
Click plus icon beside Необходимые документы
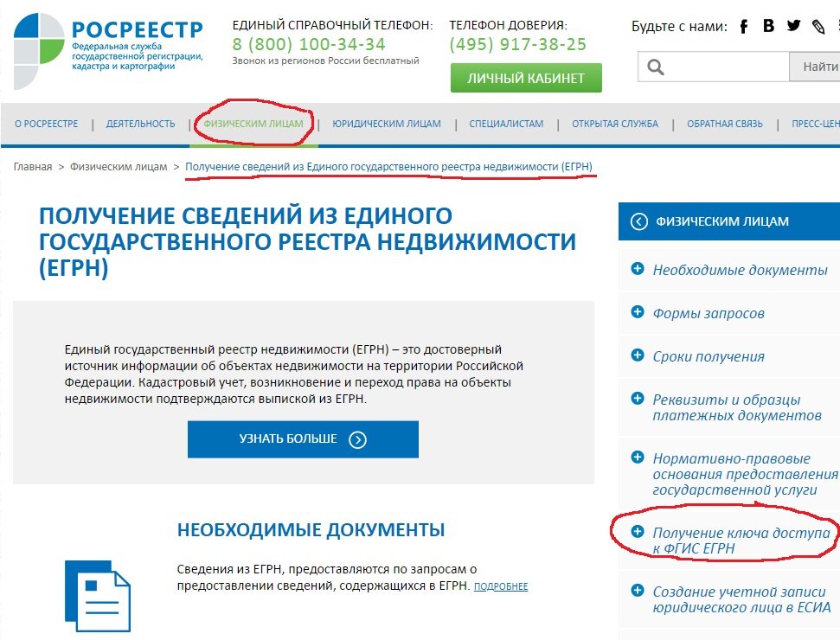point(638,268)
